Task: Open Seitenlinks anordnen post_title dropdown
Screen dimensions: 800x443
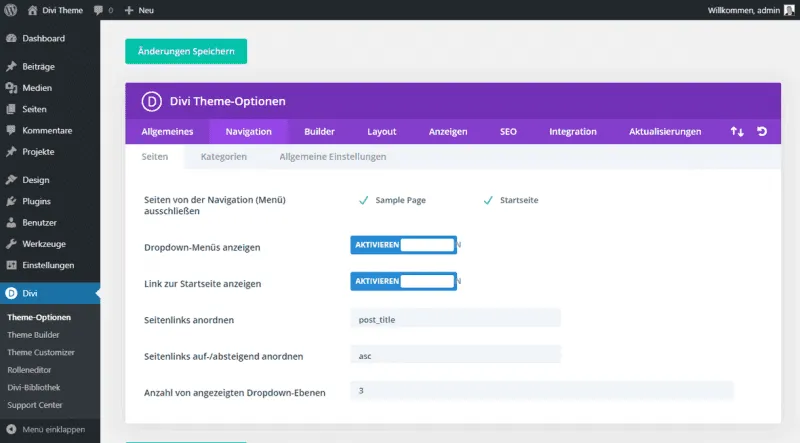Action: [456, 319]
